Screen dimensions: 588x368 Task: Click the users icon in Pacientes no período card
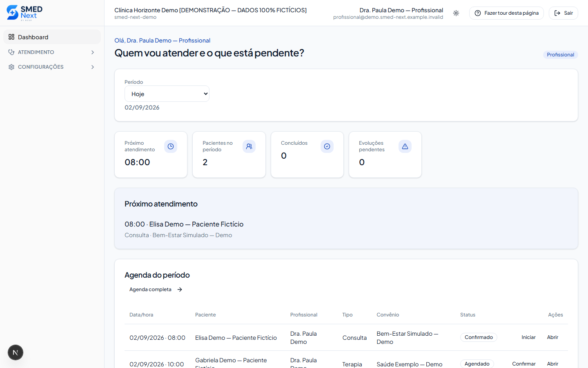[249, 146]
